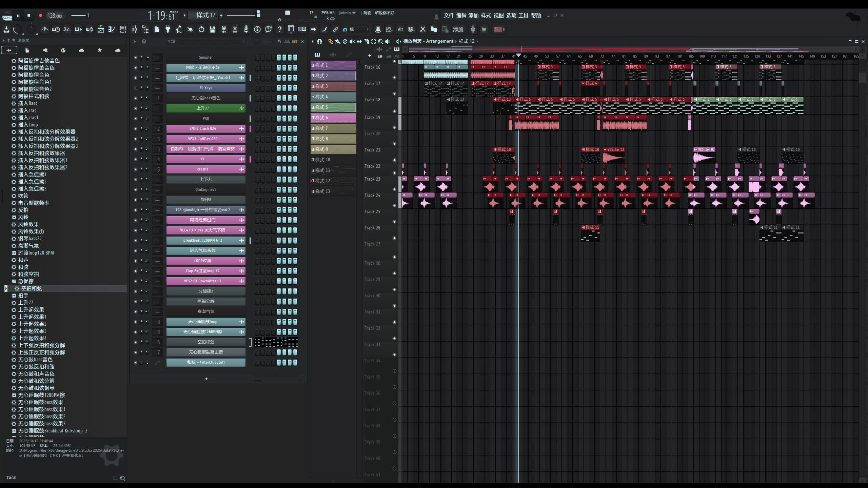This screenshot has width=868, height=488.
Task: Toggle mute LED on FL Keys channel
Action: pyautogui.click(x=135, y=88)
